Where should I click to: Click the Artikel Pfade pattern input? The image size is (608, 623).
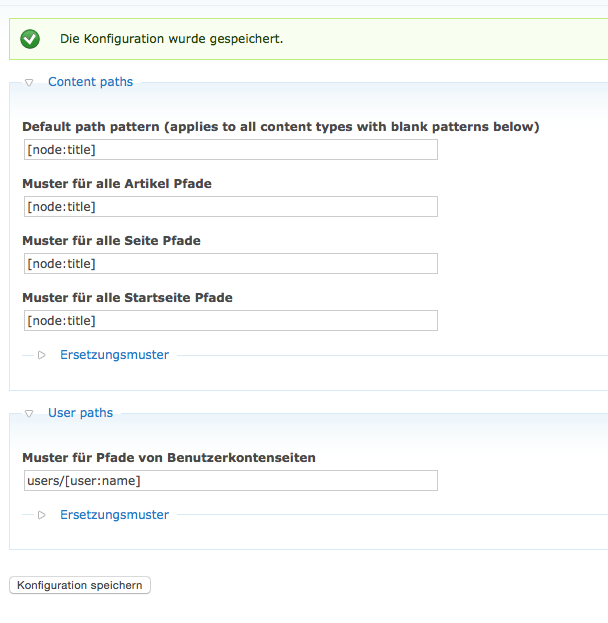230,207
